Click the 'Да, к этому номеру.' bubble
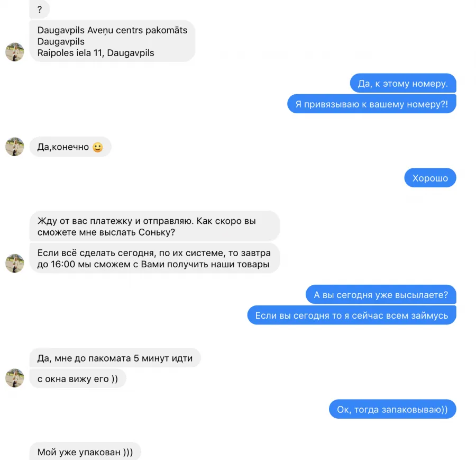The width and height of the screenshot is (476, 460). [x=403, y=83]
